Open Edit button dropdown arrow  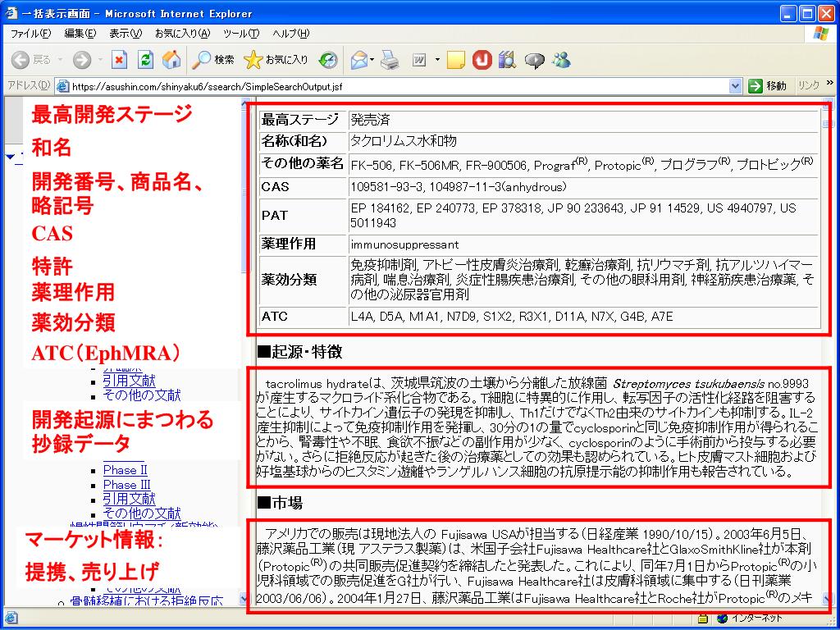click(x=437, y=60)
